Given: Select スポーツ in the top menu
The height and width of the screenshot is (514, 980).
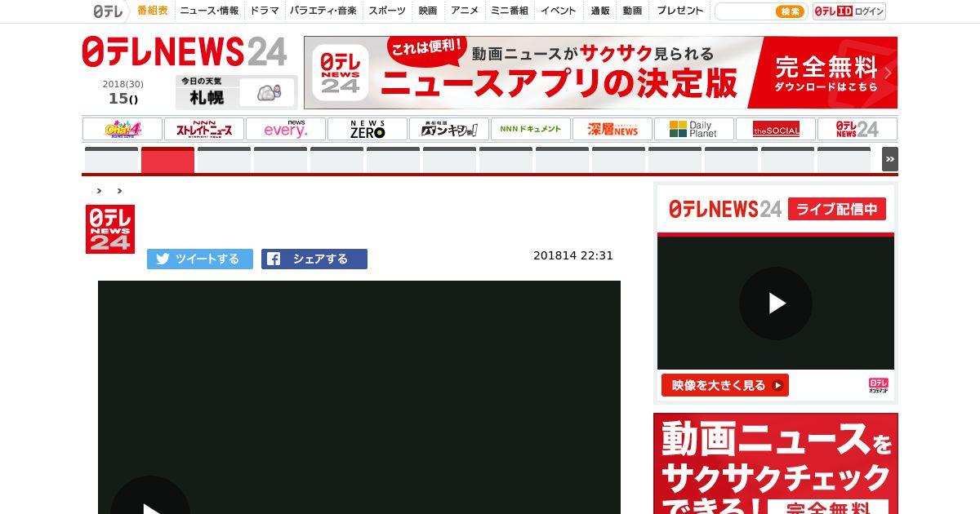Looking at the screenshot, I should click(387, 11).
